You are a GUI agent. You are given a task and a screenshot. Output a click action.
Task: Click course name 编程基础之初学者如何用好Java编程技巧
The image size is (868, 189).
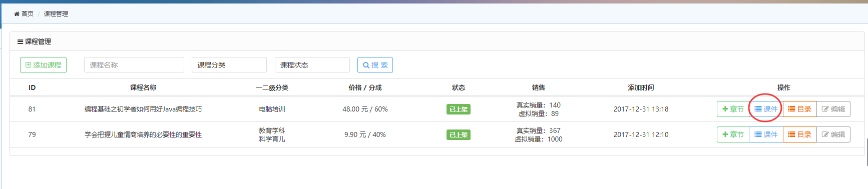point(143,109)
